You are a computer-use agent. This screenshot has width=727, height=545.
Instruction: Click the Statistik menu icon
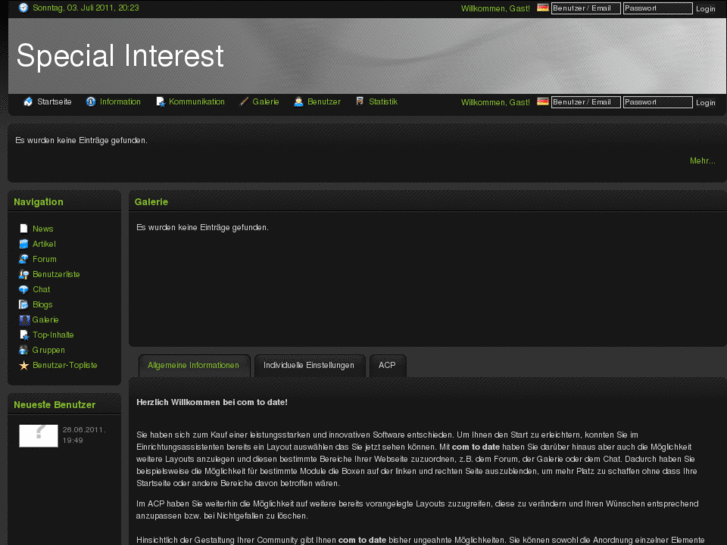tap(360, 101)
